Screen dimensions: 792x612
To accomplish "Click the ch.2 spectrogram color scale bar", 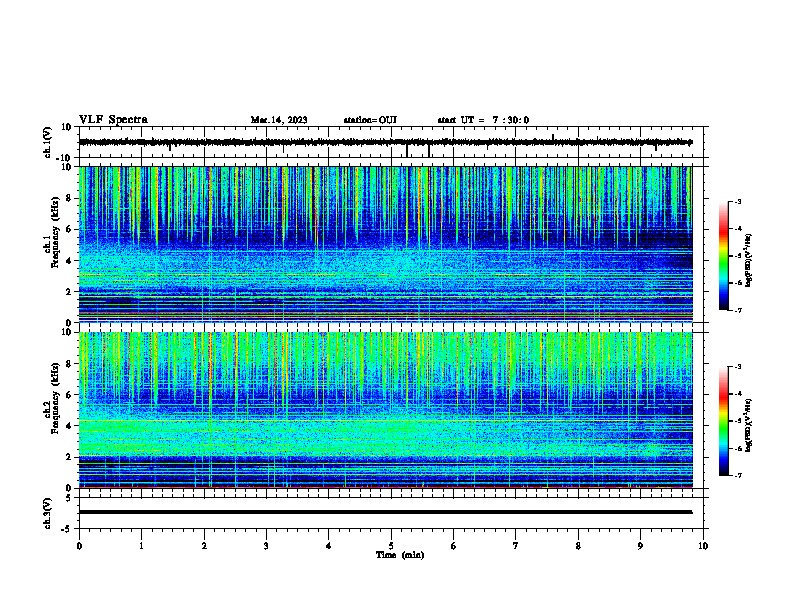I will pyautogui.click(x=724, y=421).
